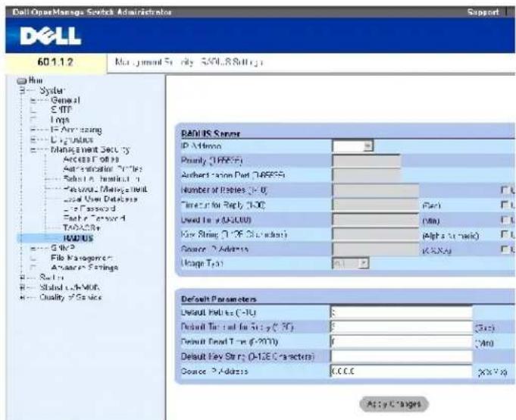Select RADIUS in the navigation tree
The image size is (516, 420).
[78, 238]
